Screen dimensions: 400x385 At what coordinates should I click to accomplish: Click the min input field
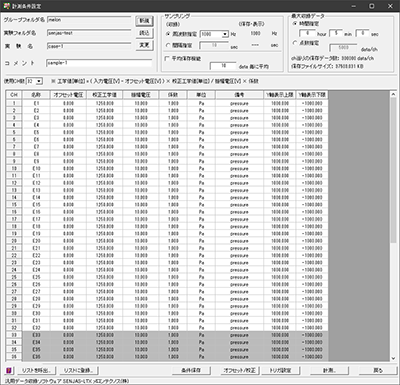click(x=336, y=34)
